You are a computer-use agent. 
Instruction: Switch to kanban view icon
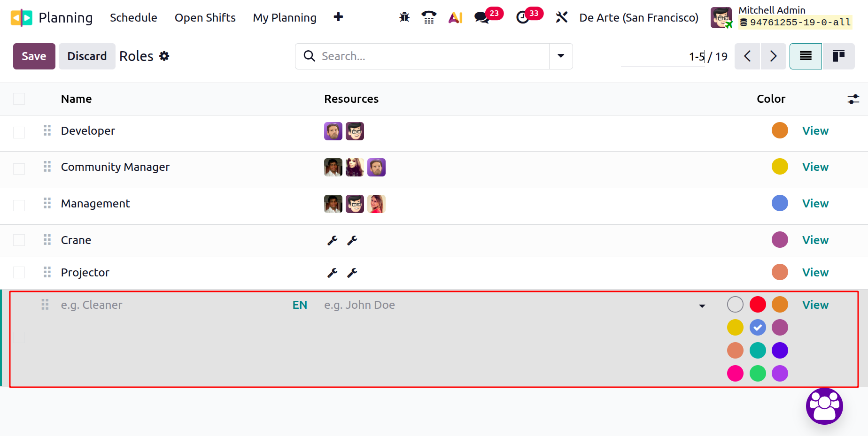pos(839,56)
